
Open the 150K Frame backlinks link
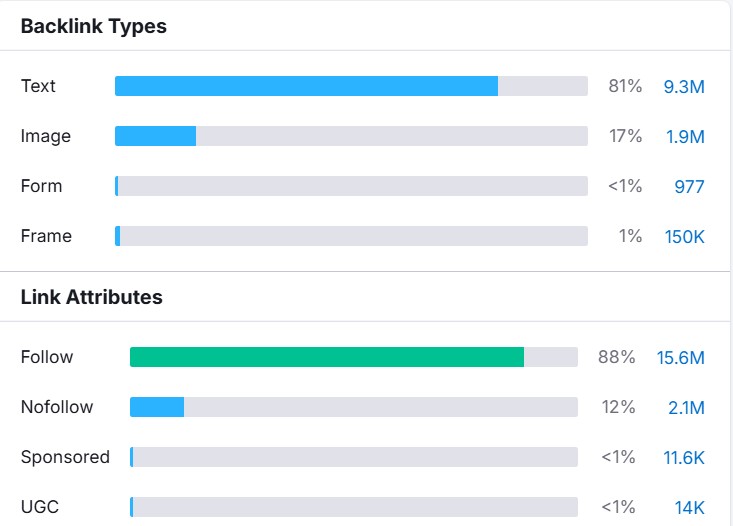[x=684, y=237]
